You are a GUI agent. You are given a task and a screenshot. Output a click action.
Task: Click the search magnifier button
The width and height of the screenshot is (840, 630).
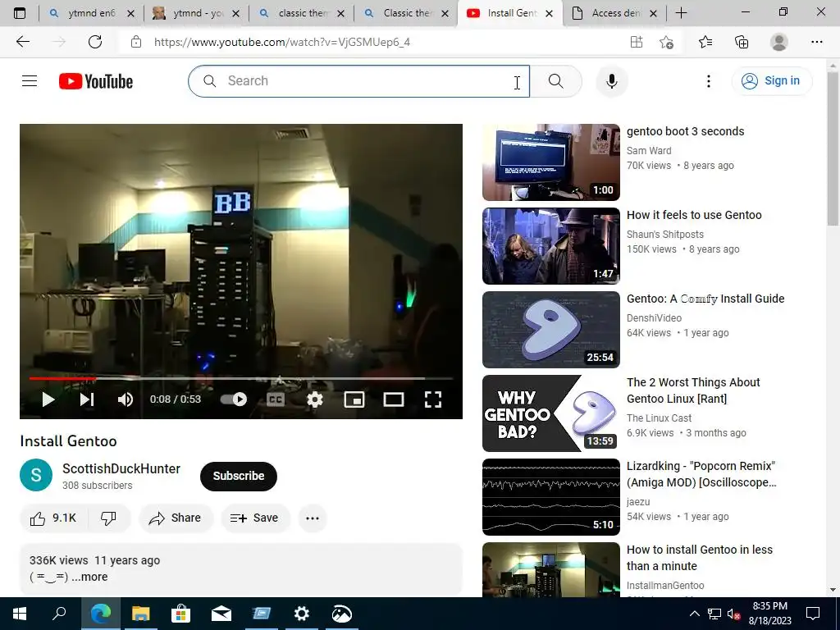pyautogui.click(x=555, y=81)
